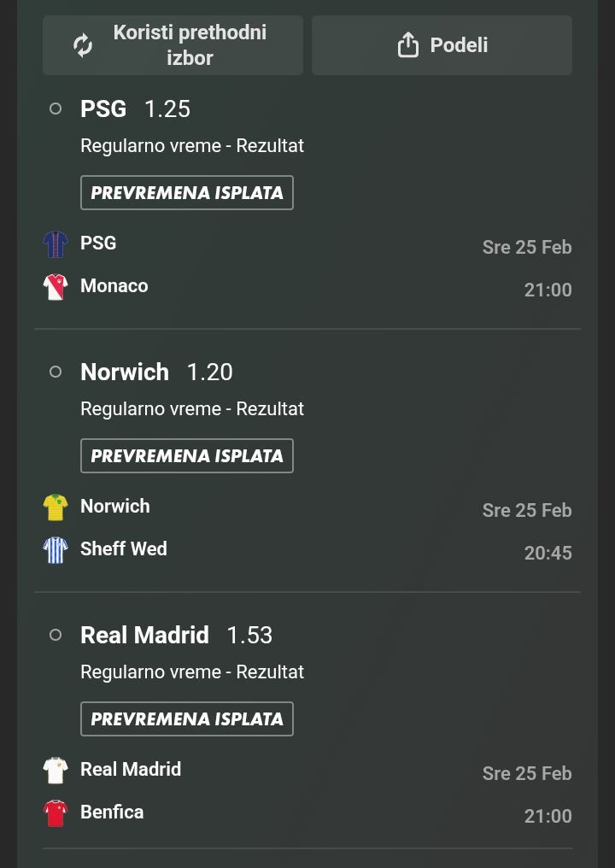The width and height of the screenshot is (615, 868).
Task: Toggle the circle next to Real Madrid 1.53
Action: [56, 635]
